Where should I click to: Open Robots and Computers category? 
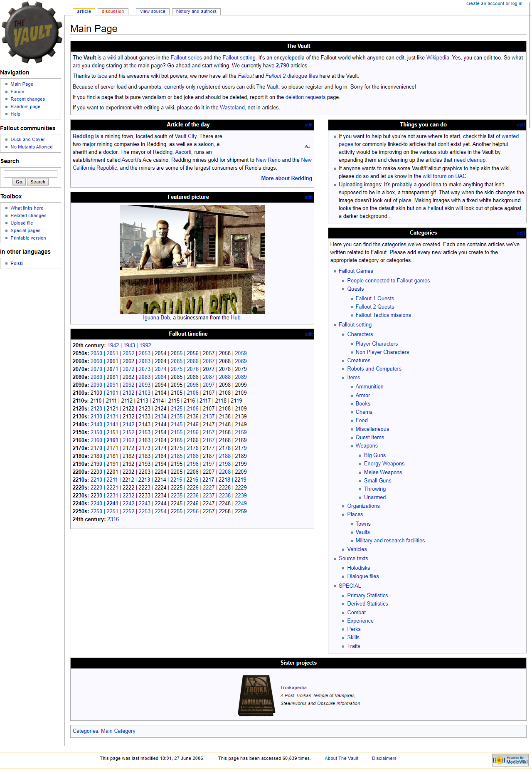[374, 369]
